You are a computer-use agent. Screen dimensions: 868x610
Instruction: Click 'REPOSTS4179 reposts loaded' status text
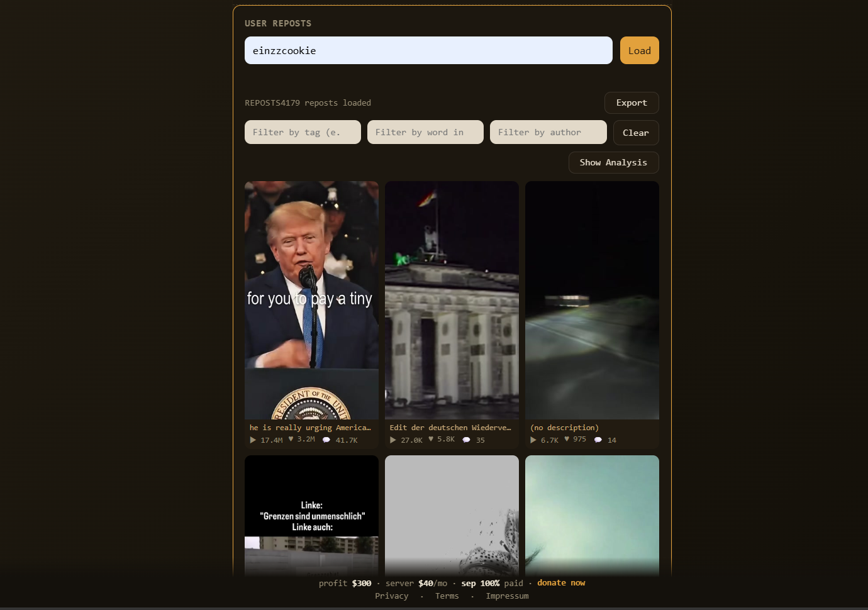[308, 103]
